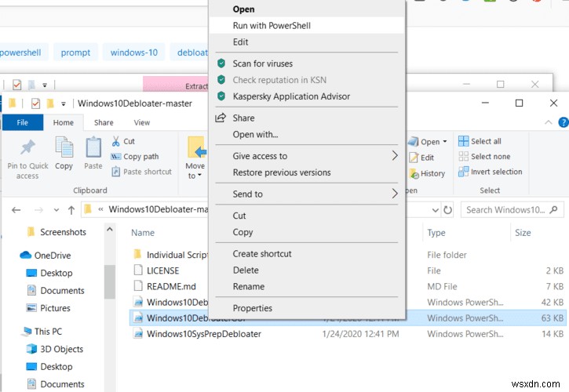Select Run with PowerShell in context menu

[307, 25]
